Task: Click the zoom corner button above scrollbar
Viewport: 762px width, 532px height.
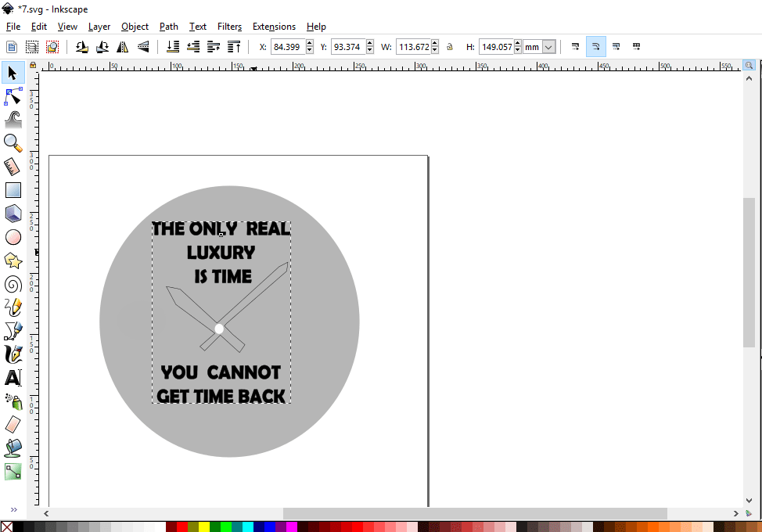Action: coord(749,65)
